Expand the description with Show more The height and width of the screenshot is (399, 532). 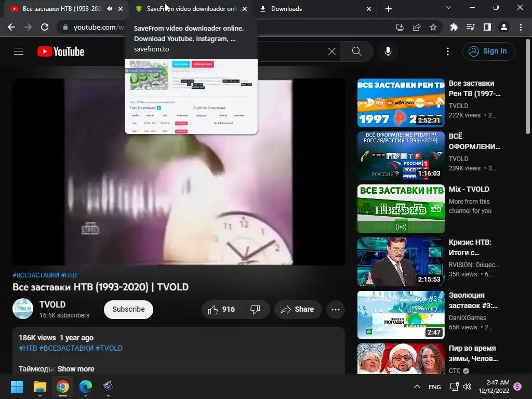click(76, 369)
